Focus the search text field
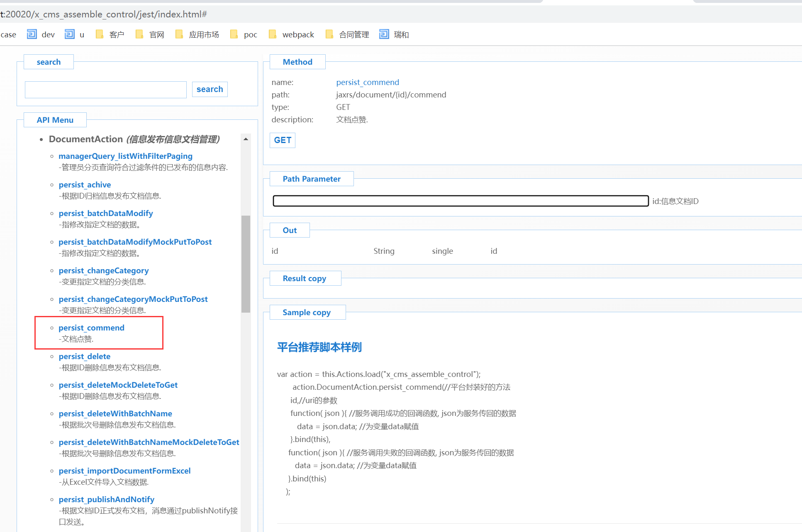Viewport: 802px width, 532px height. (105, 90)
